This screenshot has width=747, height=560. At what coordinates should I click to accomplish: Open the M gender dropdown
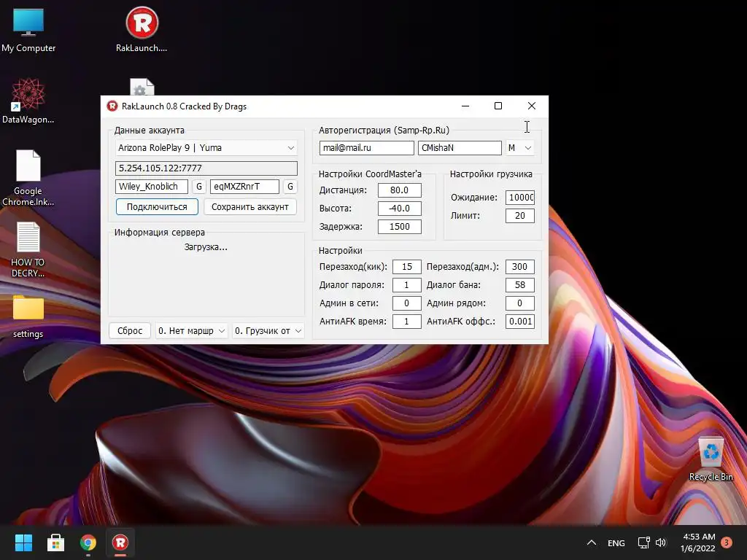pyautogui.click(x=519, y=148)
